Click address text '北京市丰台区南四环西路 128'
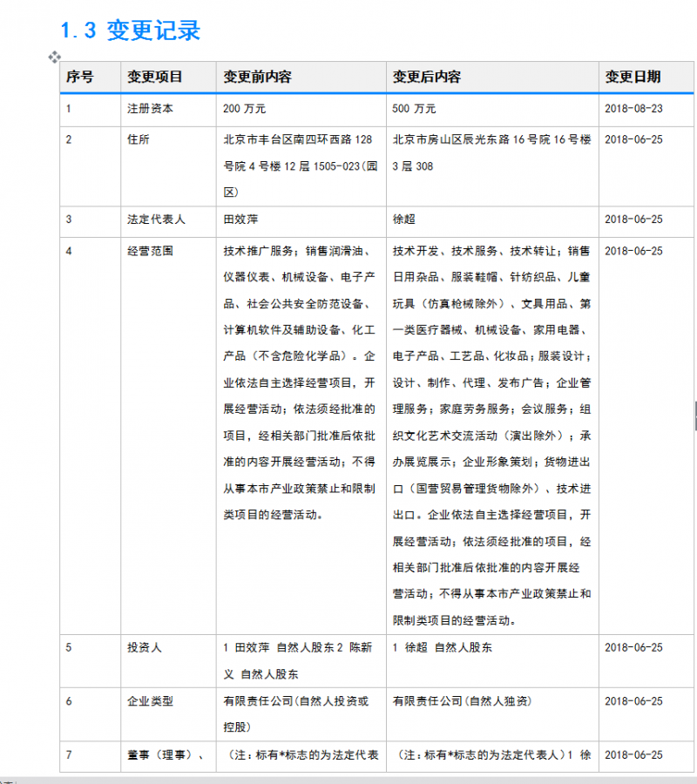 coord(297,139)
